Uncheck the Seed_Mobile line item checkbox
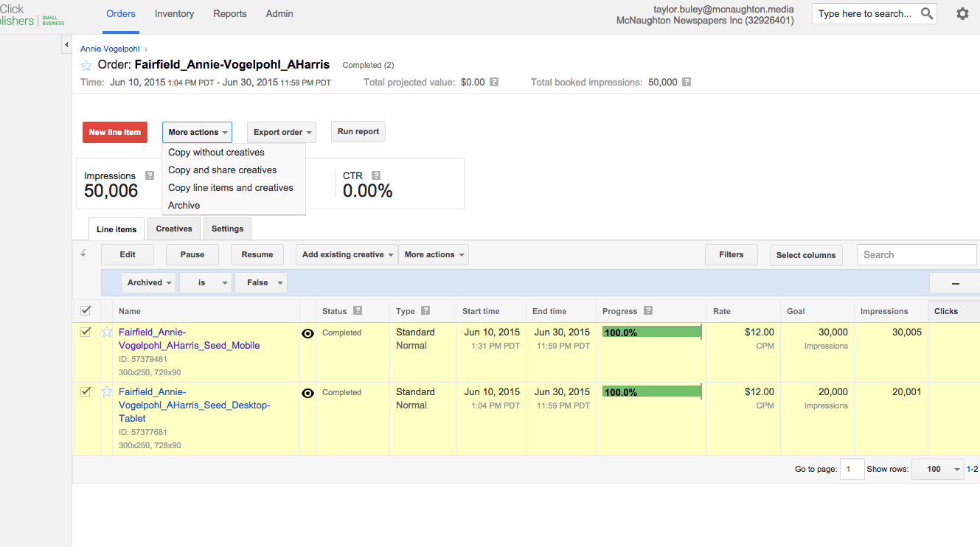Viewport: 980px width, 547px height. (86, 332)
